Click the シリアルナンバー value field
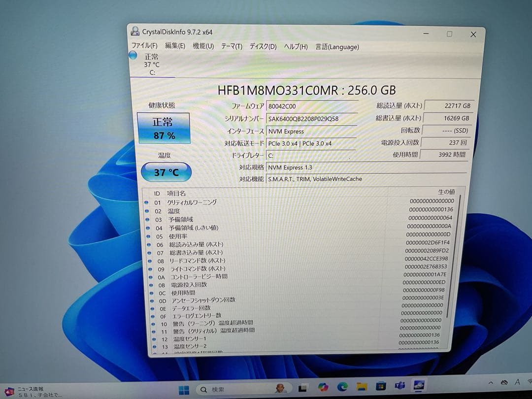The height and width of the screenshot is (399, 532). point(311,118)
